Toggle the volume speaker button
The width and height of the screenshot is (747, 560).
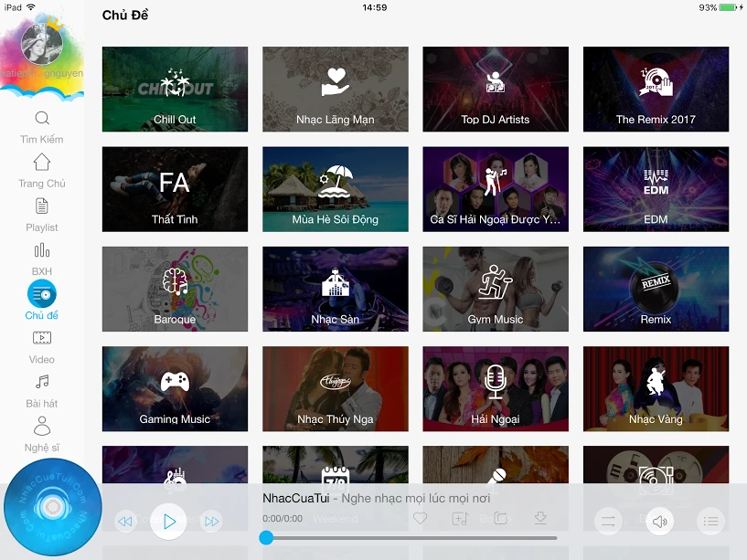point(659,522)
